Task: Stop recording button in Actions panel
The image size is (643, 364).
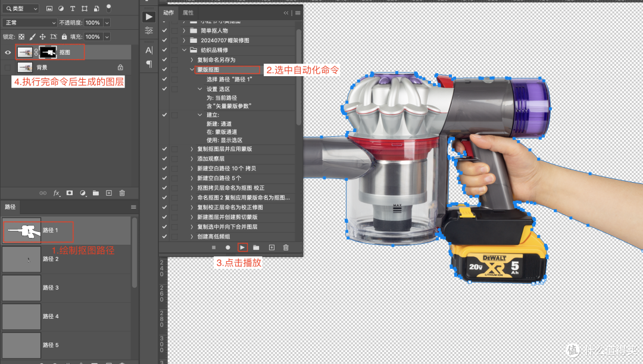Action: (x=214, y=247)
